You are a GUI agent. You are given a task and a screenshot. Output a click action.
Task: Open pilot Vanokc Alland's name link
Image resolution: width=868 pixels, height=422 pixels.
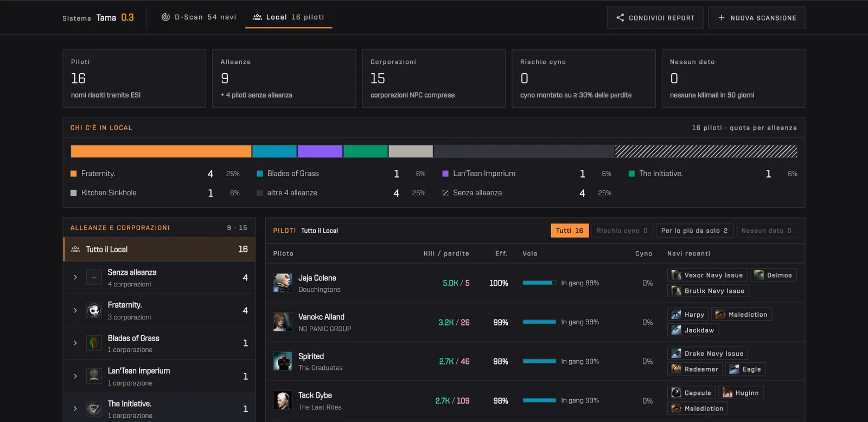click(321, 317)
